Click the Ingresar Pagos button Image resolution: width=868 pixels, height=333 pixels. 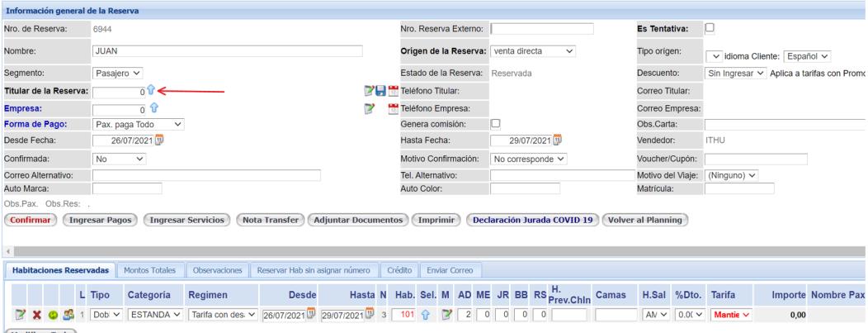click(x=100, y=220)
